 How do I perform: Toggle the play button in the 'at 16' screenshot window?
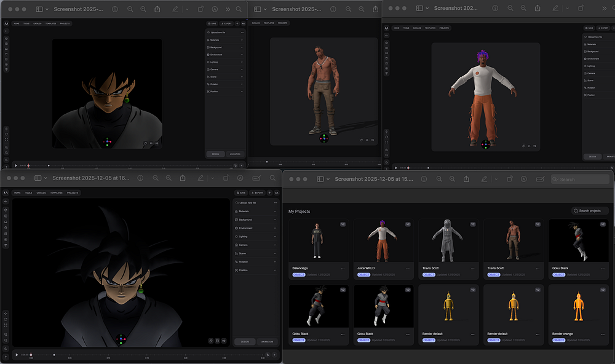point(17,355)
